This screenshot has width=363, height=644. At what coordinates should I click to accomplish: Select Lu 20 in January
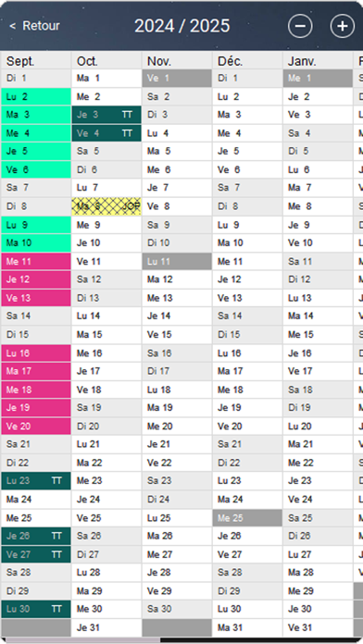318,427
